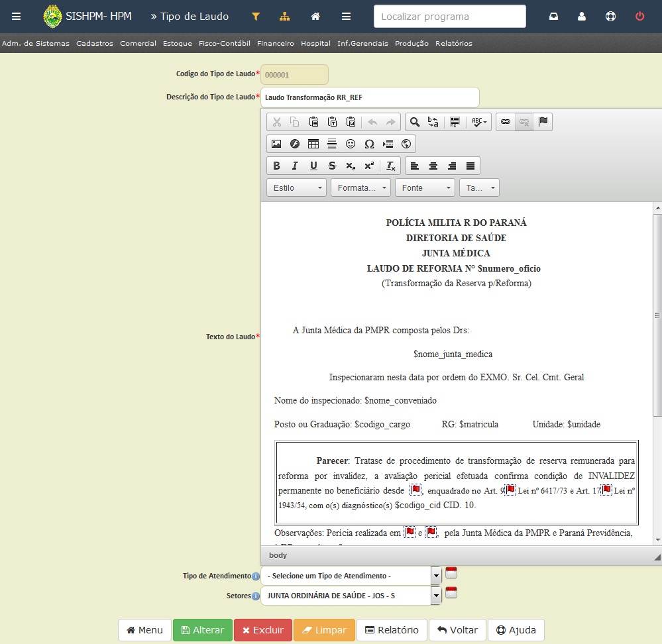
Task: Insert a special character with omega icon
Action: [369, 144]
